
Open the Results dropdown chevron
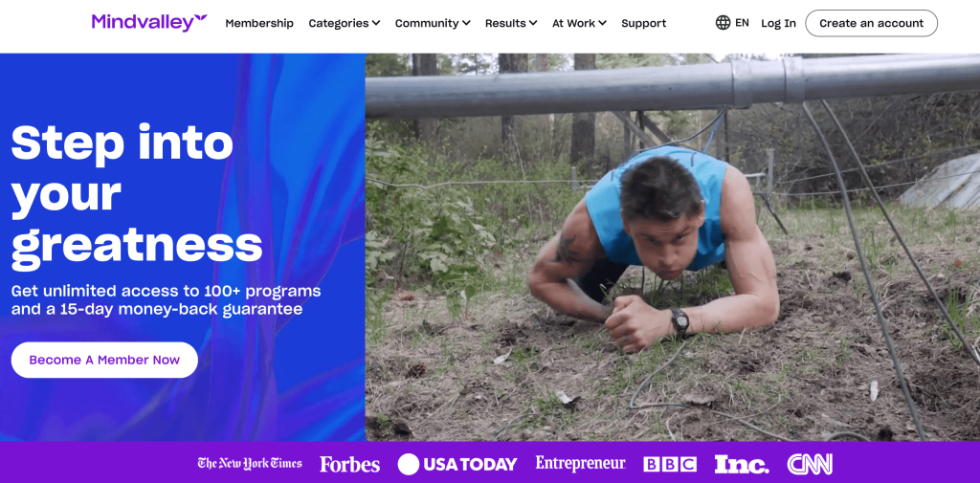point(532,23)
